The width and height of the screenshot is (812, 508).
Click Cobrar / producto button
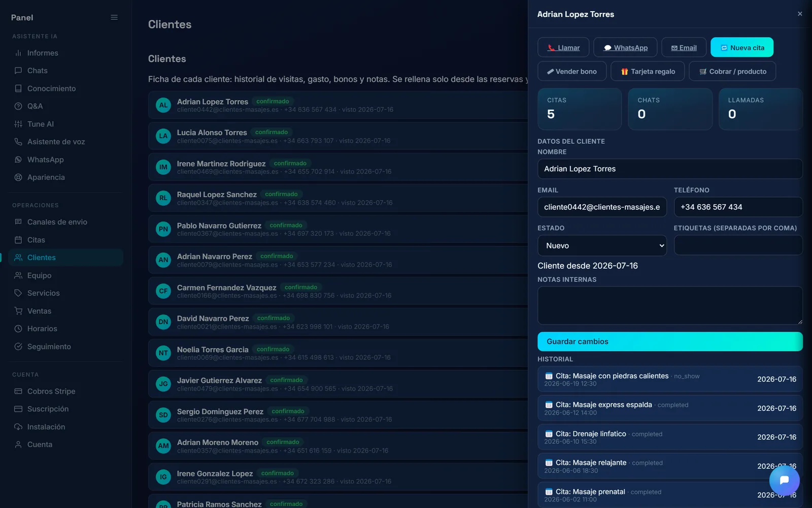(732, 71)
